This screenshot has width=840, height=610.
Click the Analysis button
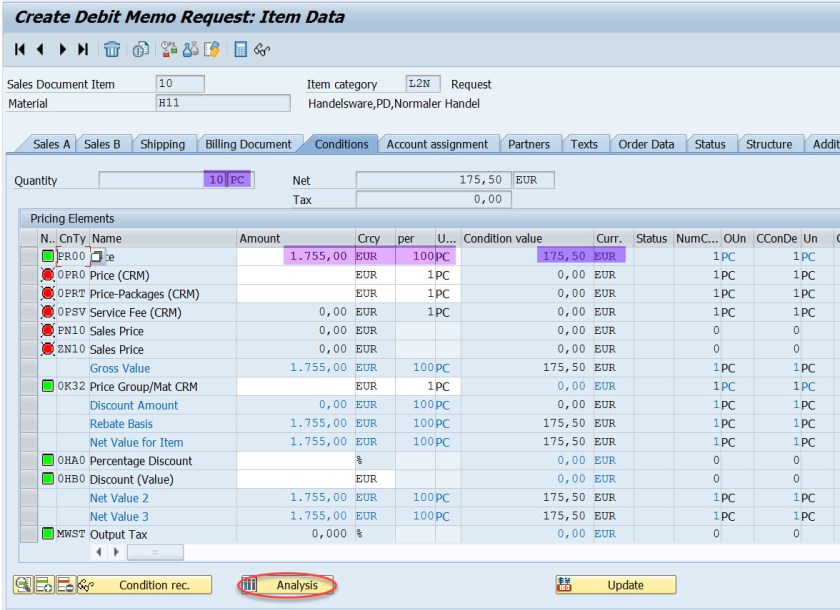286,585
